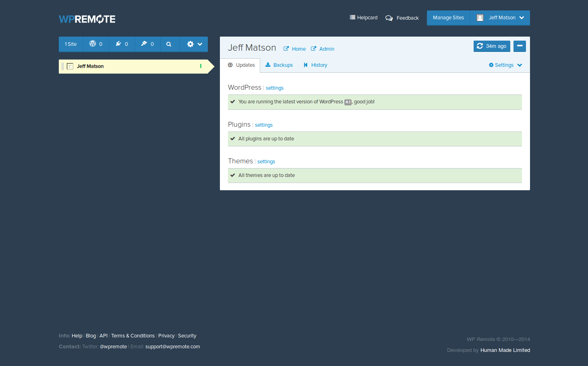This screenshot has height=366, width=588.
Task: Click the Jeff Matson site title heading
Action: (252, 48)
